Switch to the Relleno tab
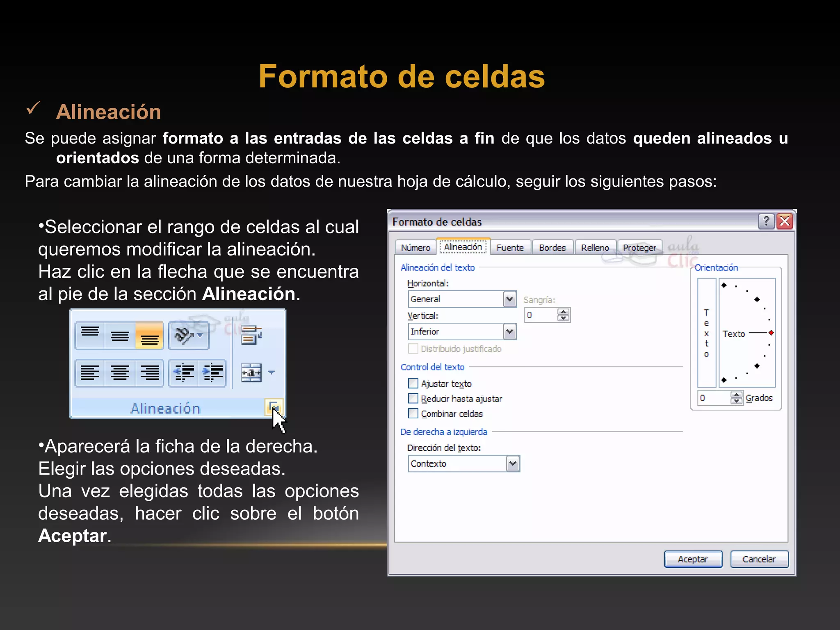The width and height of the screenshot is (840, 630). 595,248
